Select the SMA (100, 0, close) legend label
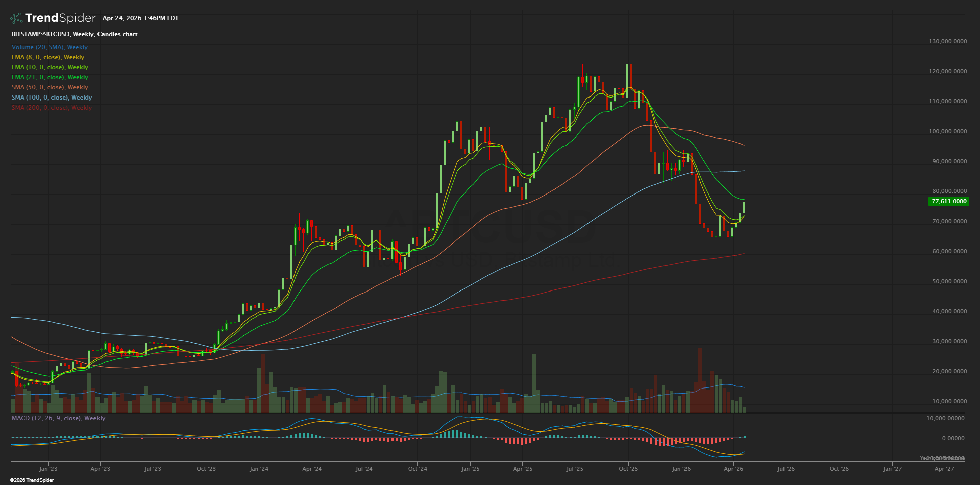The width and height of the screenshot is (980, 485). click(52, 98)
